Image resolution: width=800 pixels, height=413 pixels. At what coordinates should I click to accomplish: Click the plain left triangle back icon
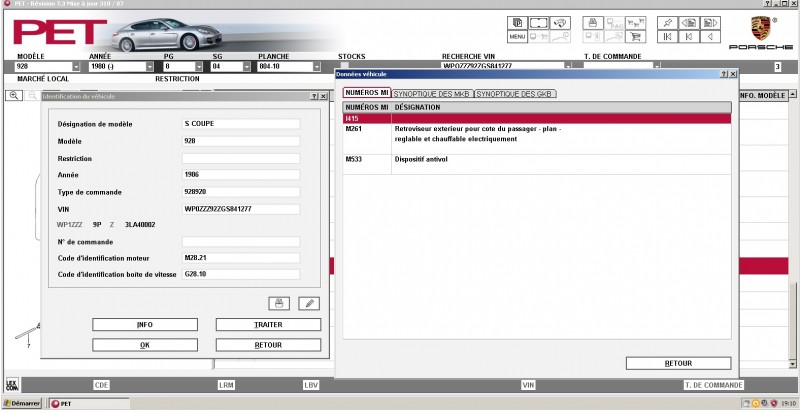click(710, 37)
